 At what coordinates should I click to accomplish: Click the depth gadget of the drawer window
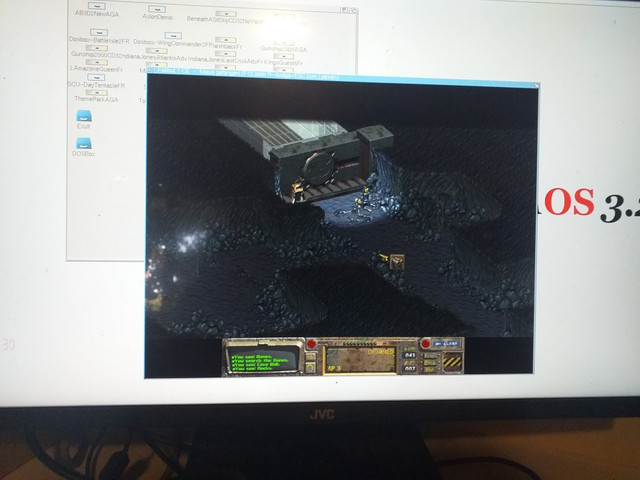click(x=353, y=10)
